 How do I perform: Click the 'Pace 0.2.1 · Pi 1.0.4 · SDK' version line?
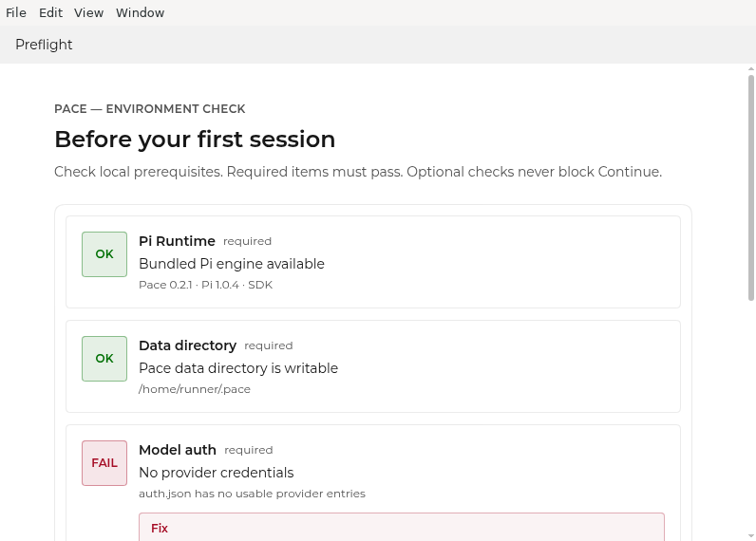click(x=206, y=285)
